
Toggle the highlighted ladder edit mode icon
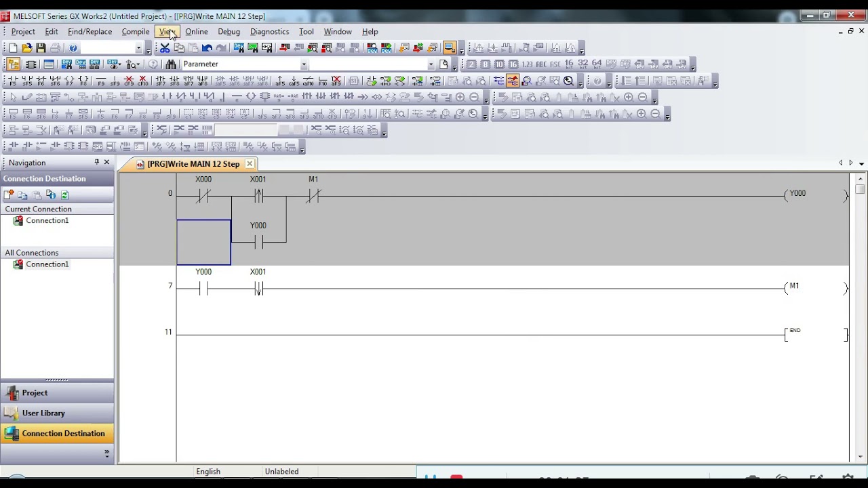tap(513, 81)
